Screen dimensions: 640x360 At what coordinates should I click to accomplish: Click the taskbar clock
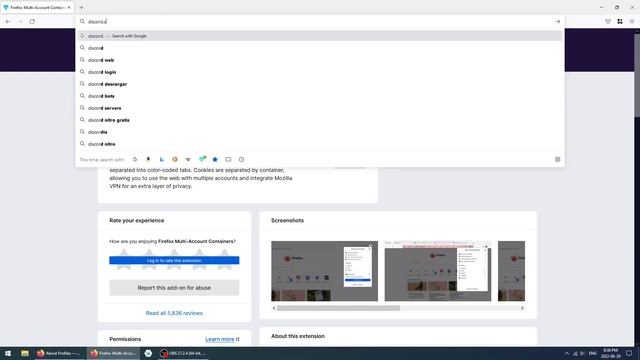coord(610,353)
